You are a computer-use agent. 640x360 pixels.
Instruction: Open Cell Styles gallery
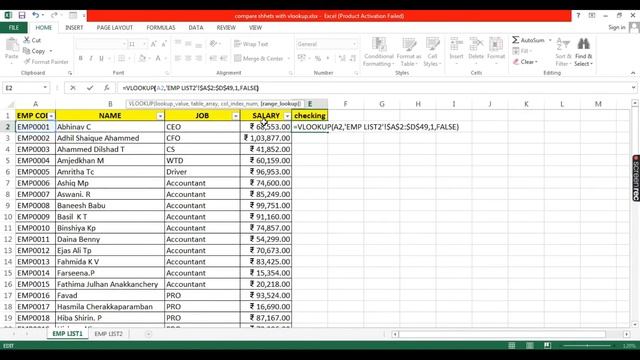(432, 52)
